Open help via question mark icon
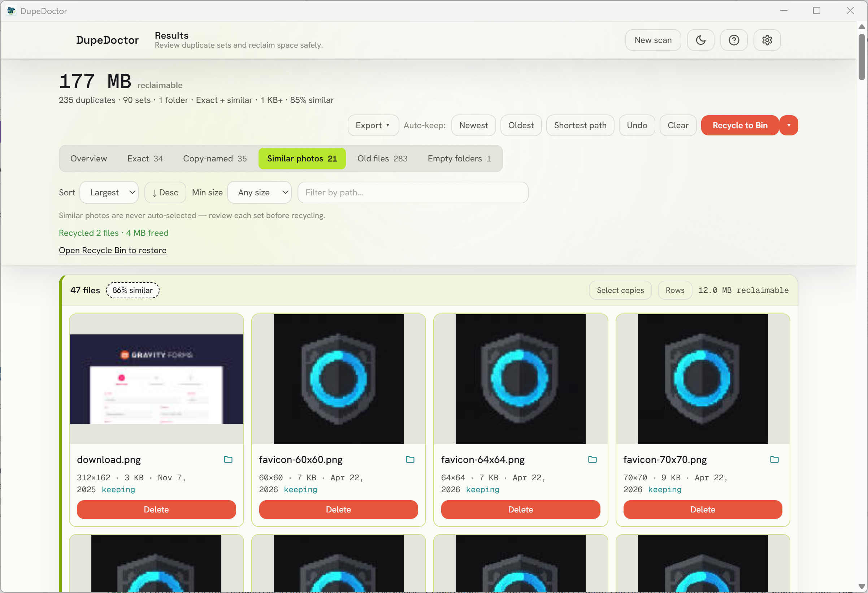Image resolution: width=868 pixels, height=593 pixels. coord(734,40)
